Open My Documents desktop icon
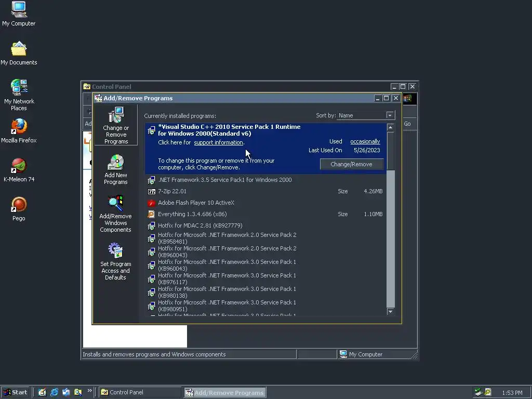This screenshot has width=532, height=399. pyautogui.click(x=19, y=54)
